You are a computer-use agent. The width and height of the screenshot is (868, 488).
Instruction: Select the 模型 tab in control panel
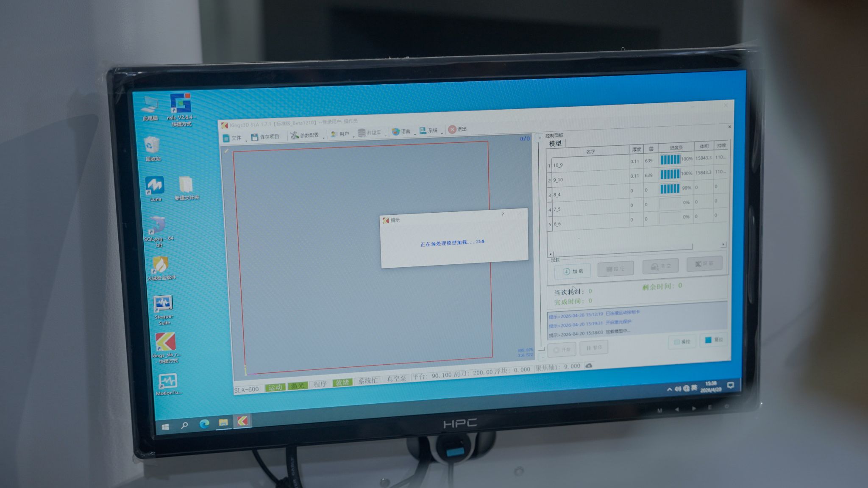coord(555,143)
